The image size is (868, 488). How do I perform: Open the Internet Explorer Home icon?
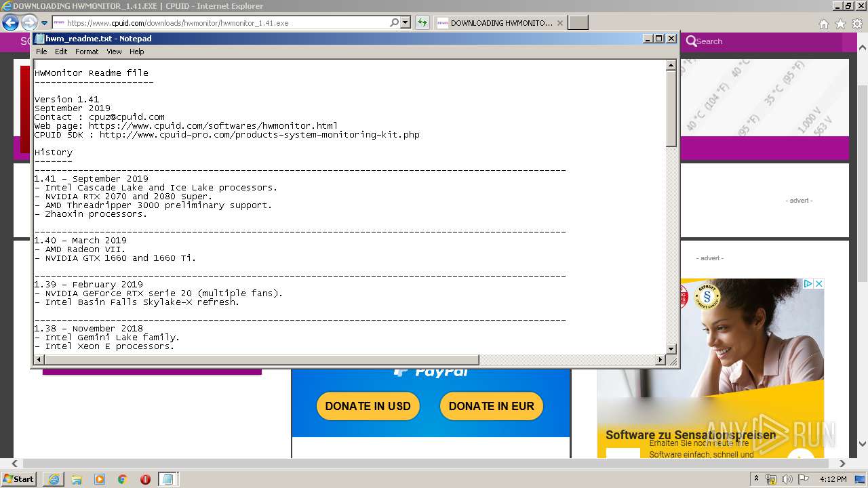(823, 24)
